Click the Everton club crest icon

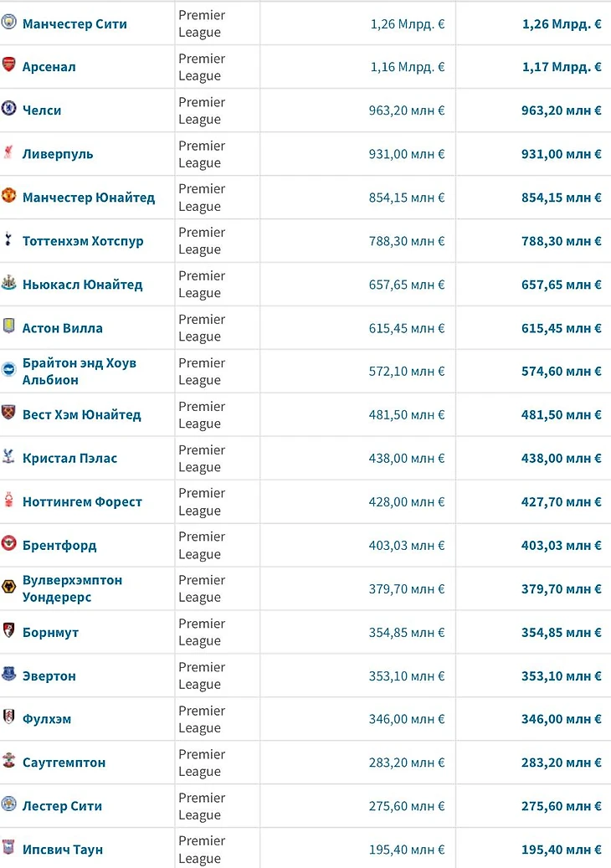click(x=8, y=675)
